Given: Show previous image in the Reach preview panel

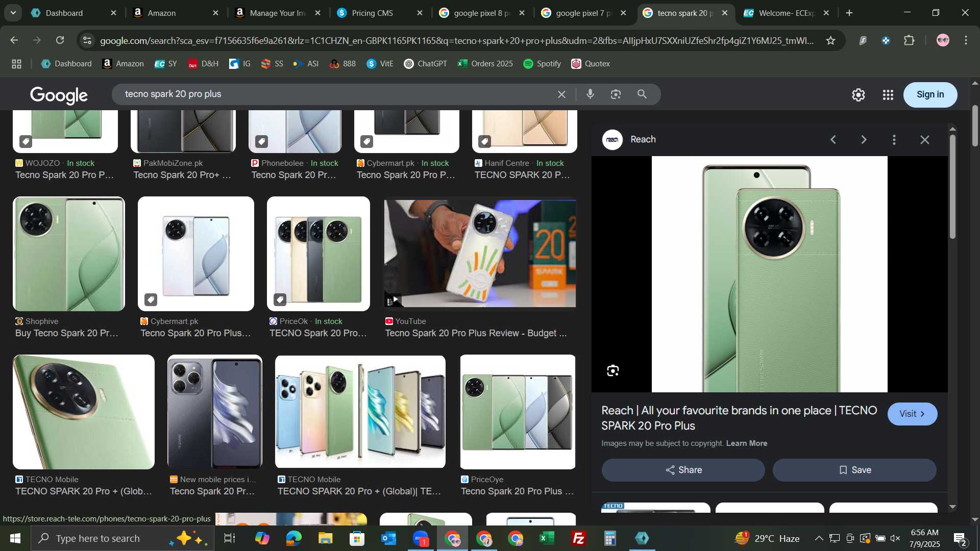Looking at the screenshot, I should point(833,139).
